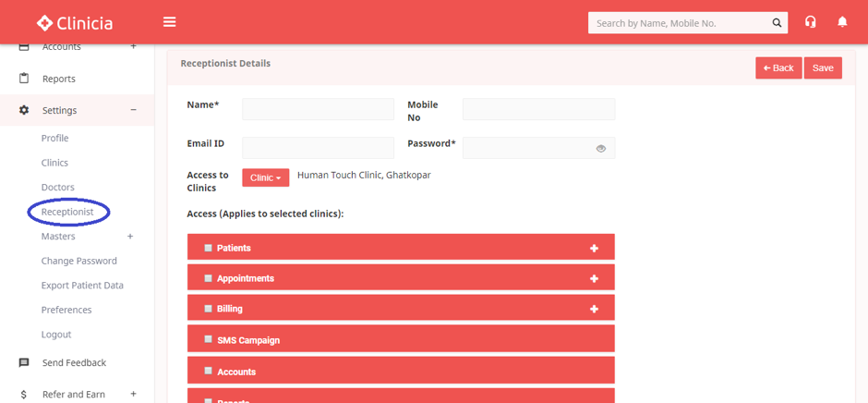Viewport: 868px width, 403px height.
Task: Focus the Name input field
Action: click(x=319, y=109)
